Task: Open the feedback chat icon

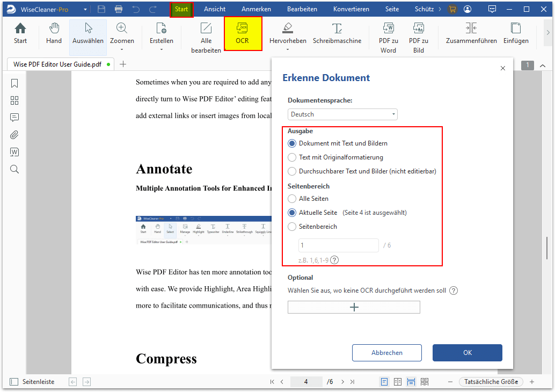Action: pyautogui.click(x=492, y=9)
